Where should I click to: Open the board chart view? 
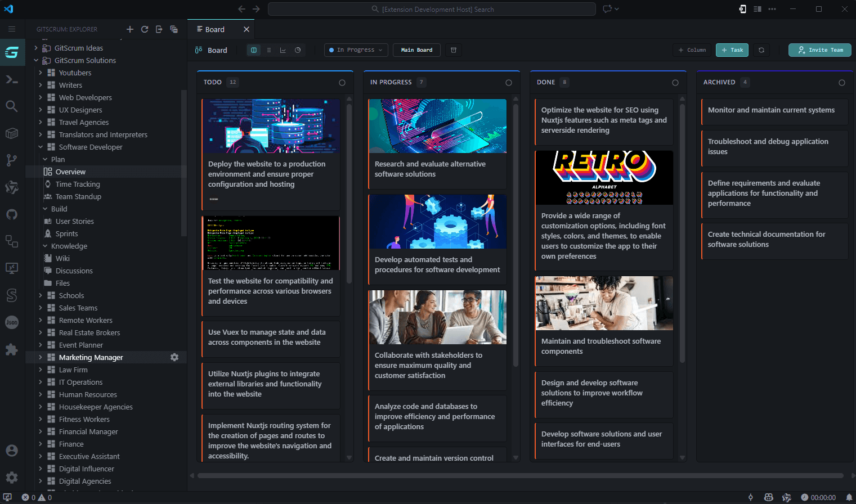(283, 49)
